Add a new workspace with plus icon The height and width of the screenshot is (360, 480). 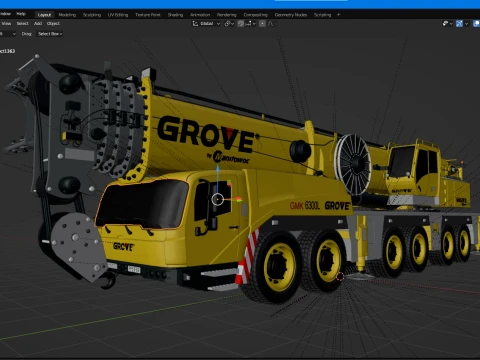(339, 15)
